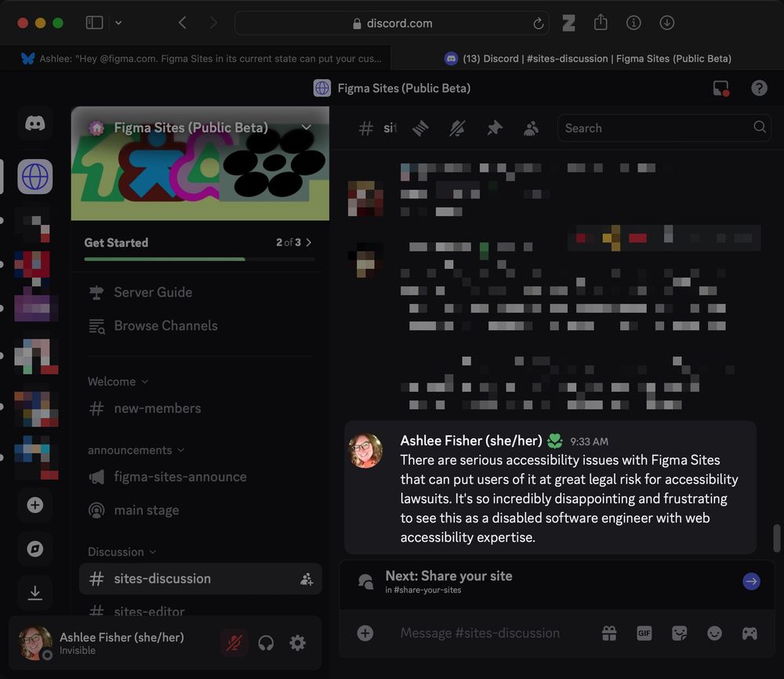Open the Threads icon in channel header

click(420, 129)
